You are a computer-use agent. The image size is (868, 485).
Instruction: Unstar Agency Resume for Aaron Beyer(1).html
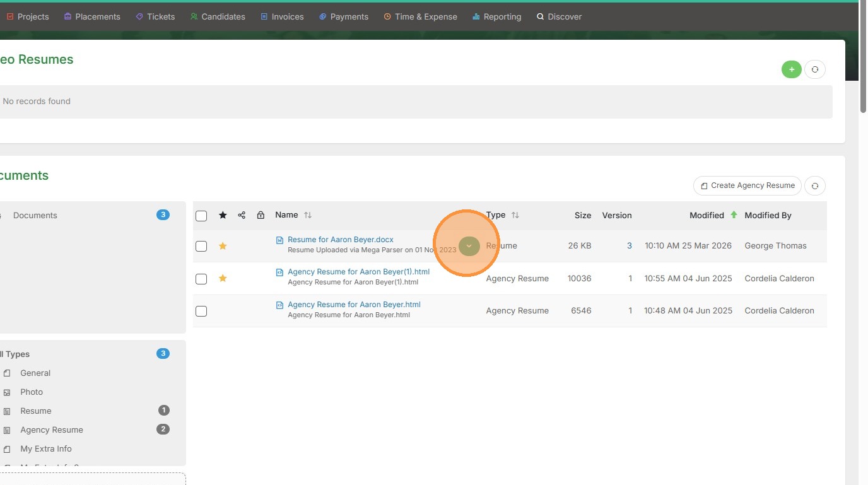coord(223,278)
